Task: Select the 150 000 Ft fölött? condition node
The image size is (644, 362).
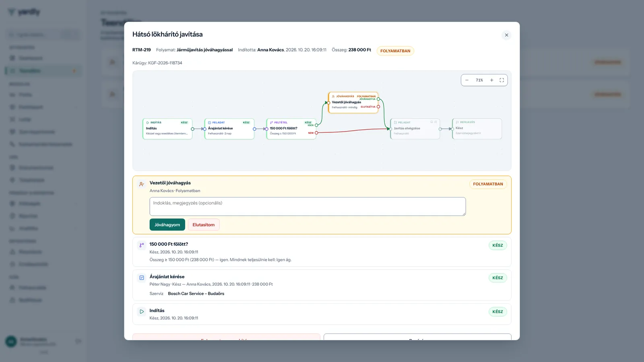Action: (291, 129)
